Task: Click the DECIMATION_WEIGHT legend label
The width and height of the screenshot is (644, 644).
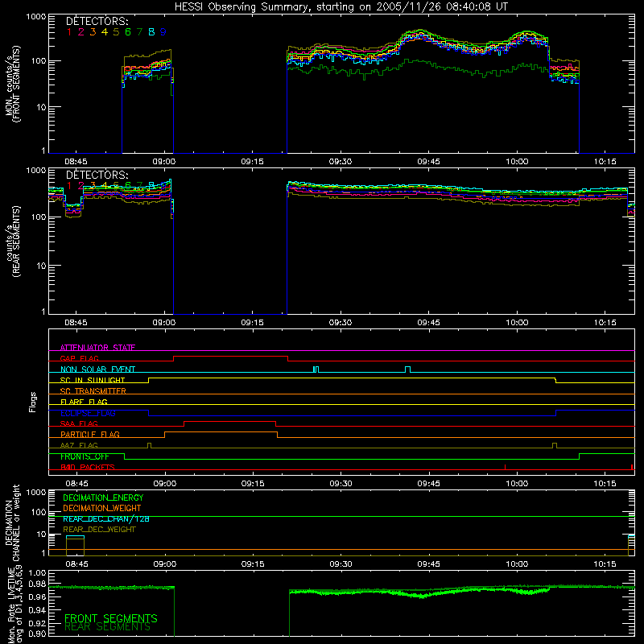Action: (x=102, y=508)
